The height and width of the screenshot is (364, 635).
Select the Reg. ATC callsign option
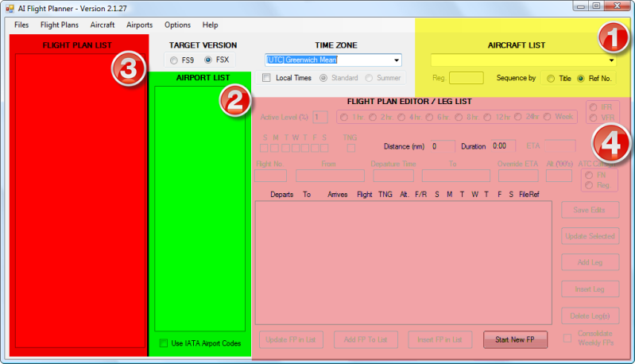pyautogui.click(x=589, y=185)
